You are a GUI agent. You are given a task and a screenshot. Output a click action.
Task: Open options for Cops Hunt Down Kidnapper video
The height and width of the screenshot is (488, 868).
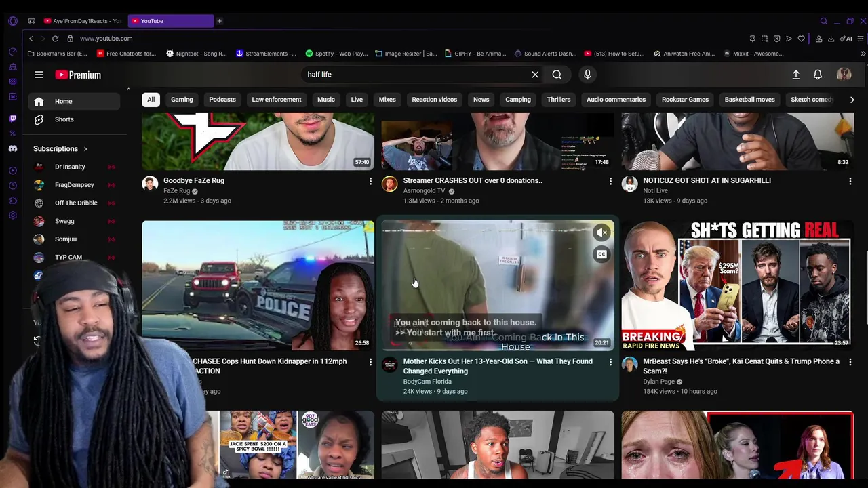(x=370, y=362)
